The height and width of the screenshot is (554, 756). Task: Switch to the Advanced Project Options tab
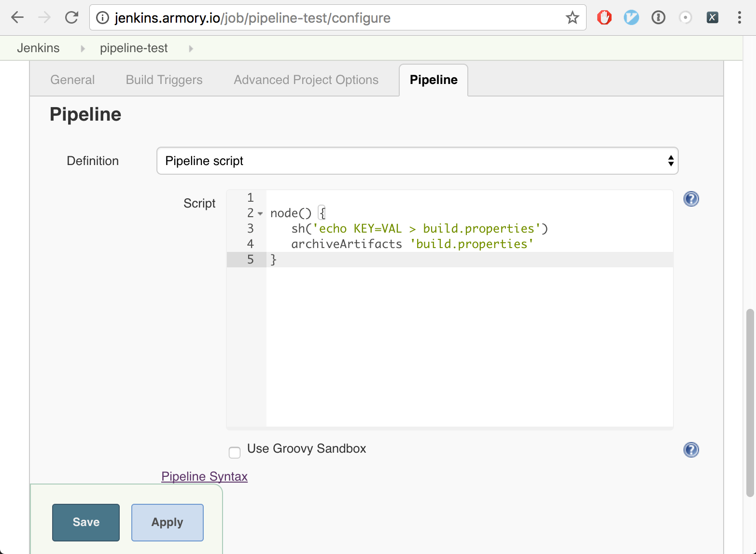(x=306, y=80)
